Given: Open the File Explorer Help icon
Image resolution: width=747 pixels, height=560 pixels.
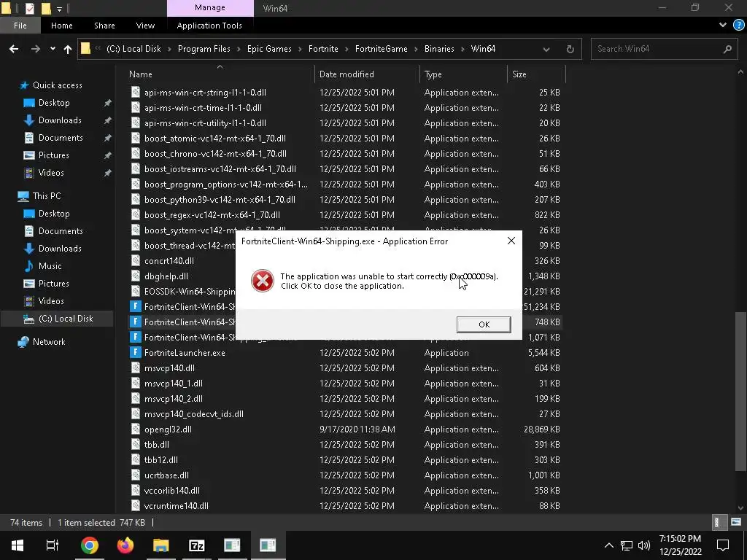Looking at the screenshot, I should point(738,26).
